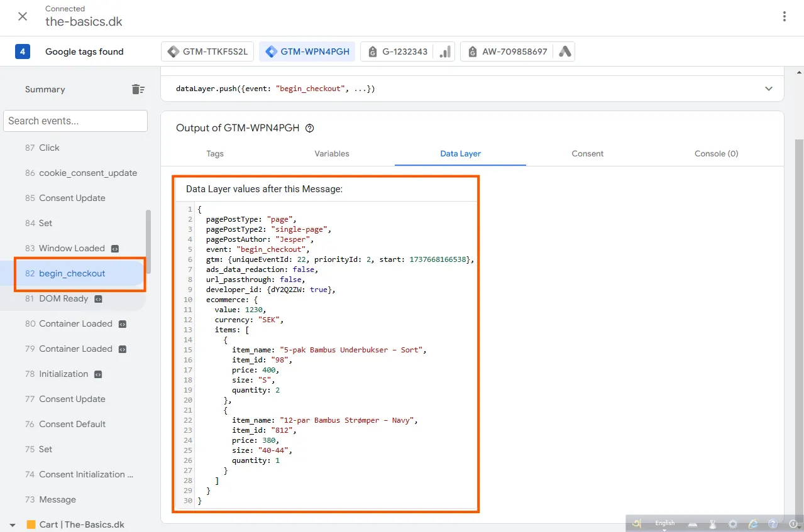Select event 85 Consent Update
Screen dimensions: 804x532
coord(73,198)
